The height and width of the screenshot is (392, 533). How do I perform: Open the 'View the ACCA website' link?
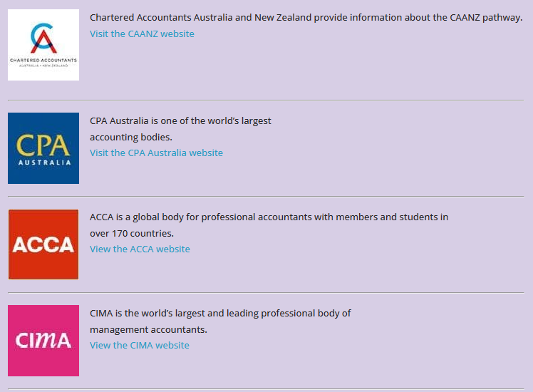140,249
